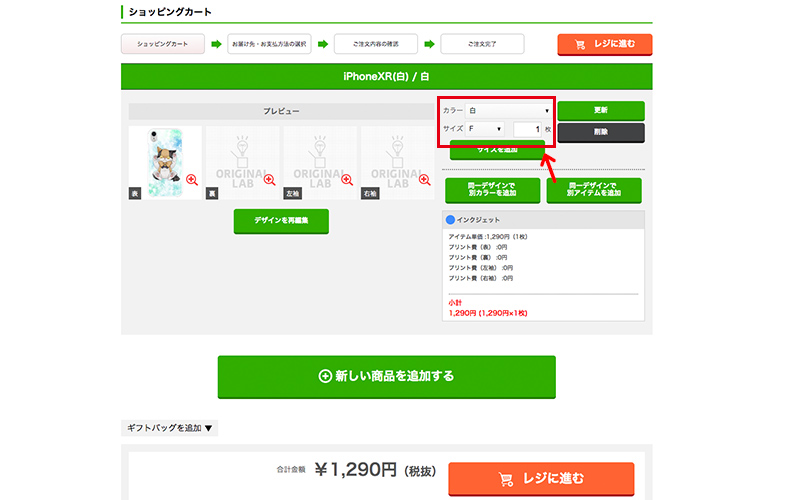The image size is (800, 500).
Task: Click the dark 削除 delete button
Action: [x=601, y=133]
